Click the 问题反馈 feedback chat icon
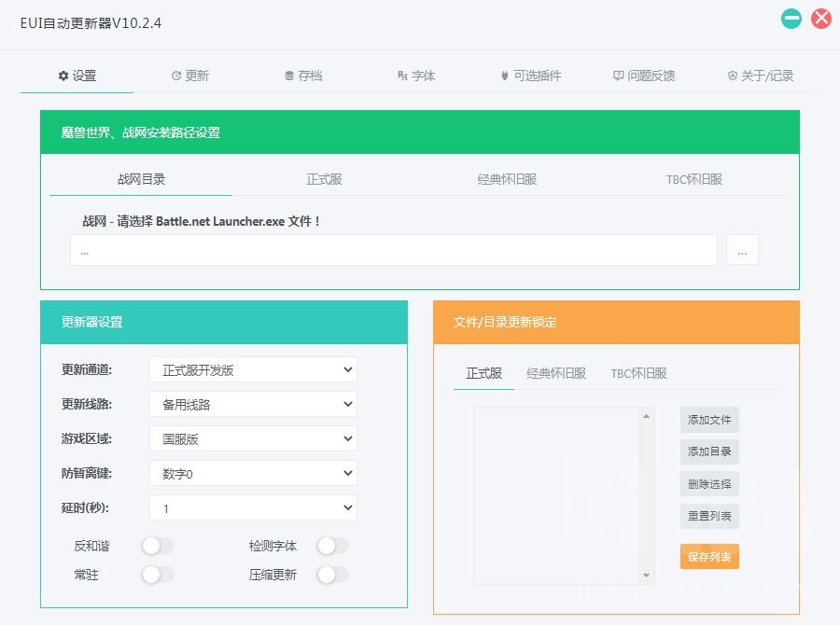Image resolution: width=840 pixels, height=625 pixels. pos(620,77)
